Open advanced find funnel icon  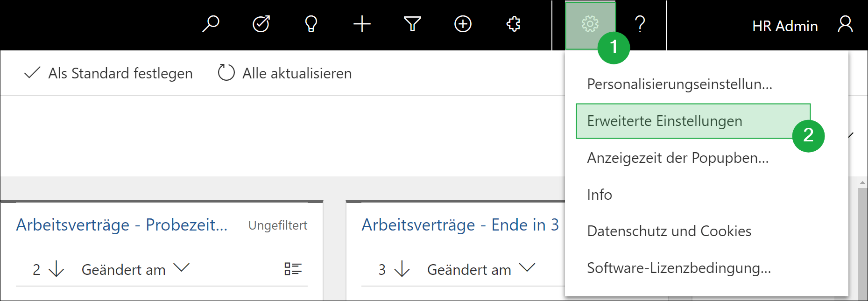click(x=412, y=24)
